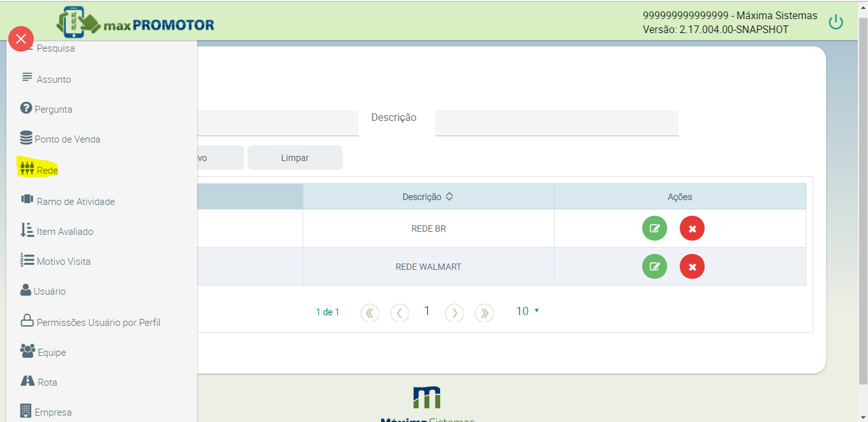Edit the REDE WALMART row
The image size is (868, 422).
tap(654, 267)
